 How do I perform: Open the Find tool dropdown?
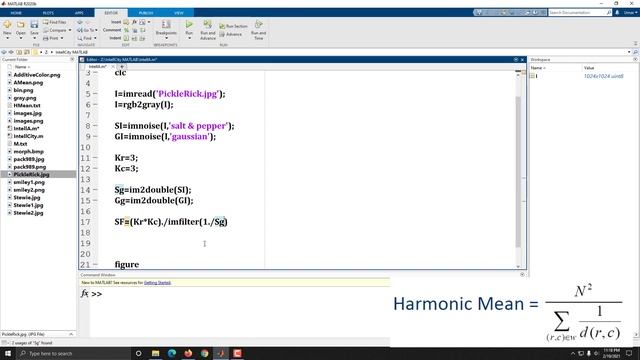87,38
